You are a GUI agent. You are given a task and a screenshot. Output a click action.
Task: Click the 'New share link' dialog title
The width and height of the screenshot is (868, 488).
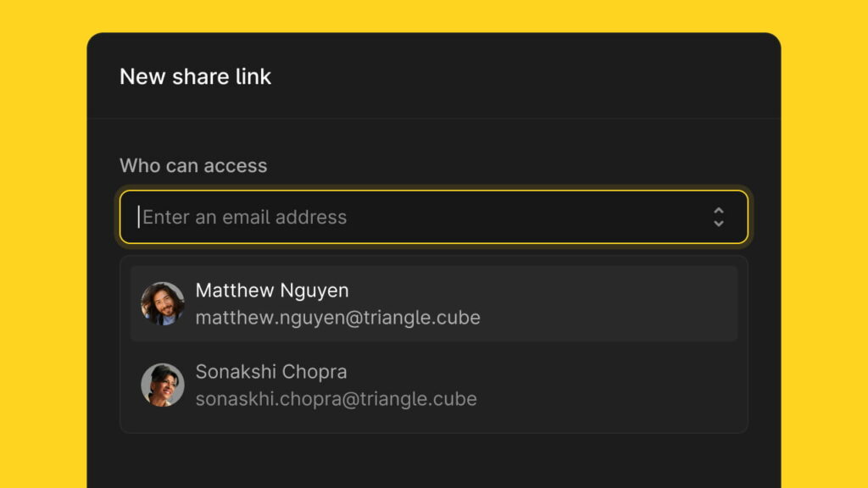coord(196,76)
